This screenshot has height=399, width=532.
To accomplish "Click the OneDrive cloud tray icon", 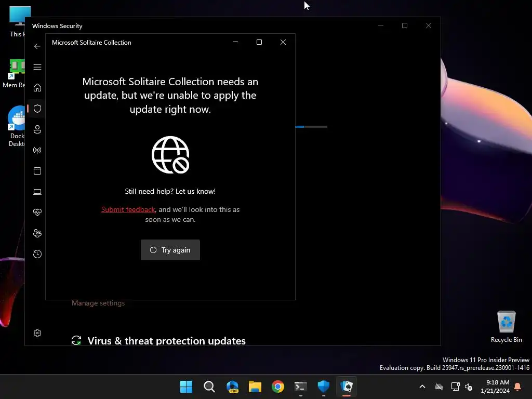I will [439, 387].
